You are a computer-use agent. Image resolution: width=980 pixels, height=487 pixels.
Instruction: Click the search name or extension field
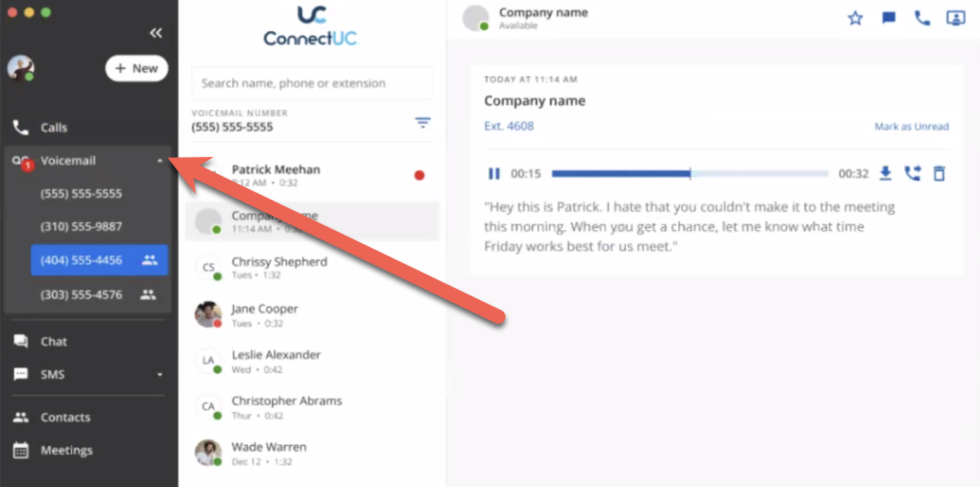tap(312, 83)
